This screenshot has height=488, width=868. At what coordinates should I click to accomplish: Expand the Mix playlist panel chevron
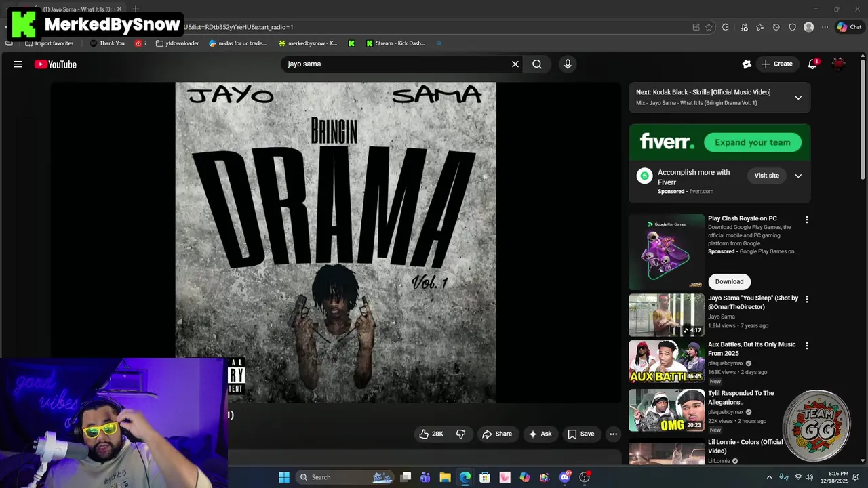tap(798, 98)
